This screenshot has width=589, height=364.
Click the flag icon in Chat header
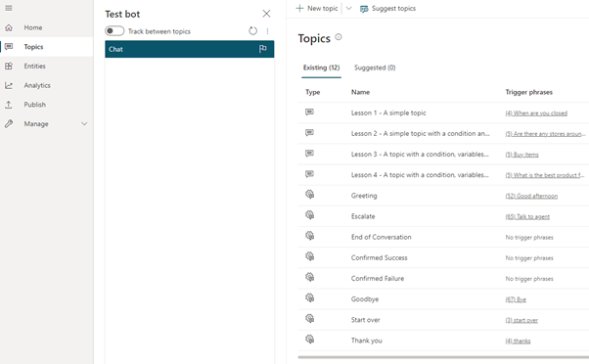[263, 49]
